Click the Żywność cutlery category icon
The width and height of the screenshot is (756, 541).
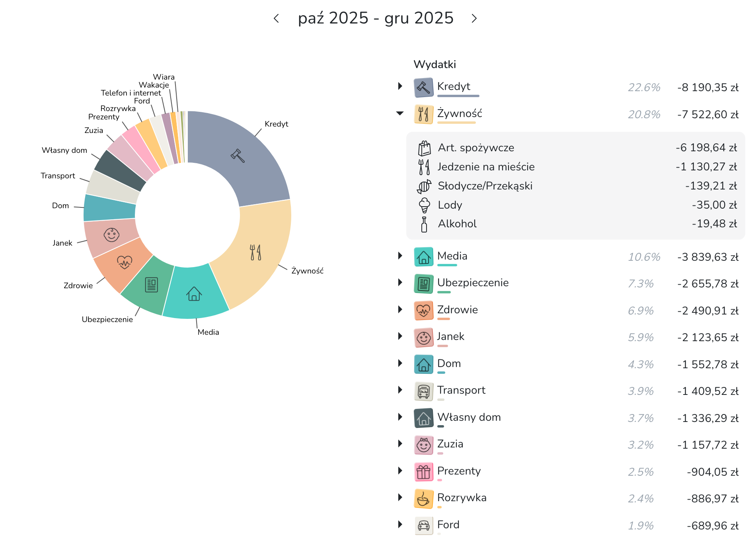point(423,115)
